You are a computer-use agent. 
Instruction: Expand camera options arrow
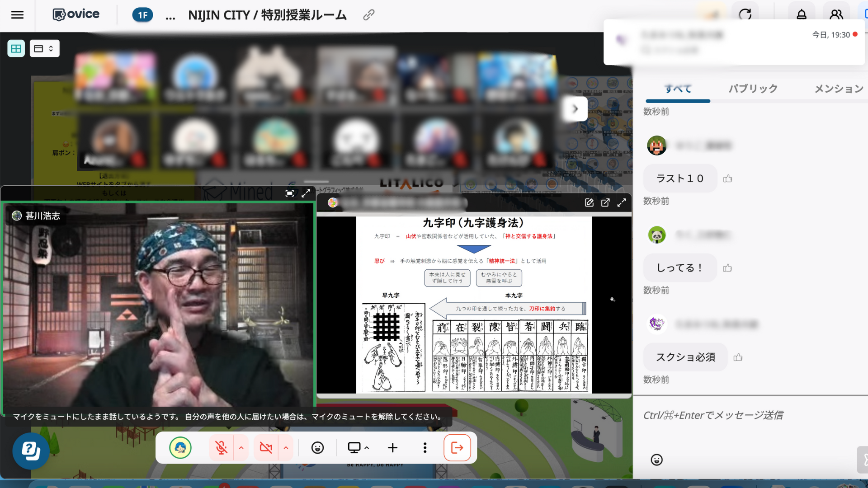point(286,448)
